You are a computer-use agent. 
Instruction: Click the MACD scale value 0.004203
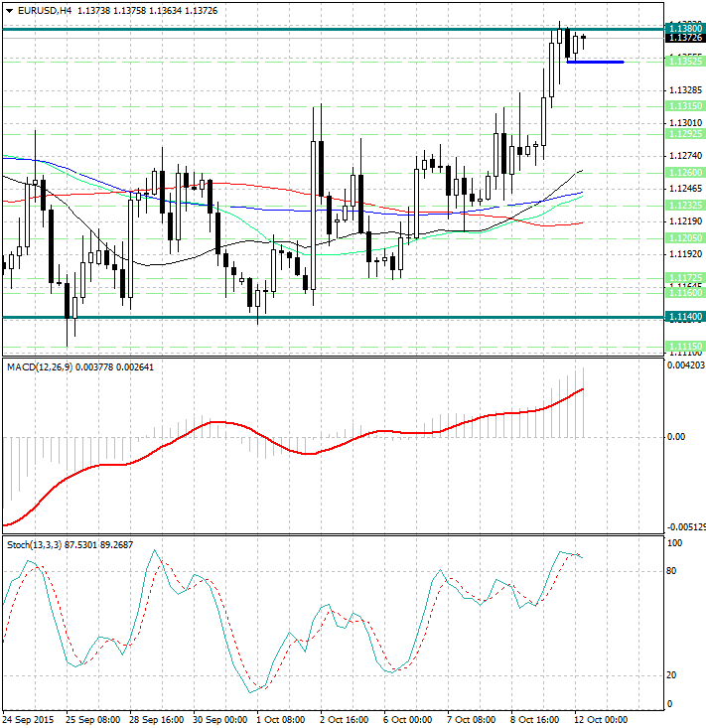[x=686, y=365]
